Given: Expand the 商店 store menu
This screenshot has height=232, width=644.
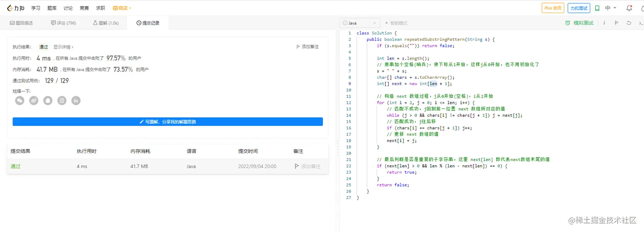Looking at the screenshot, I should point(122,8).
